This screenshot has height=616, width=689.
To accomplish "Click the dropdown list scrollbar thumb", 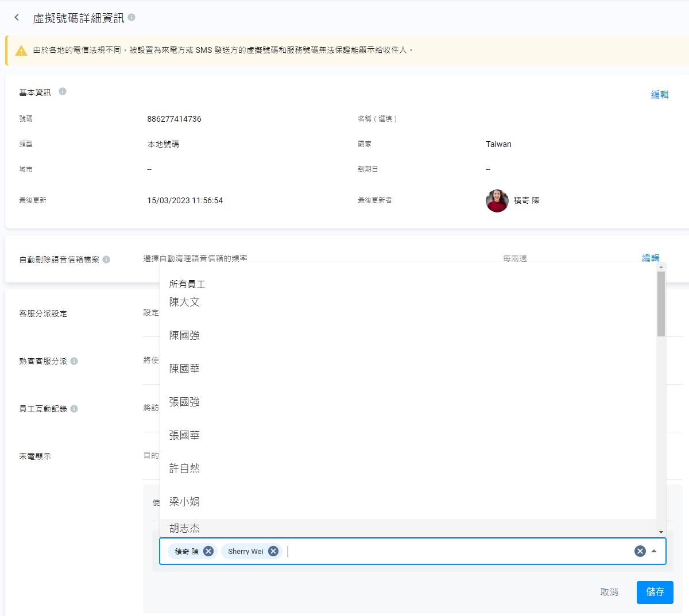I will click(661, 304).
